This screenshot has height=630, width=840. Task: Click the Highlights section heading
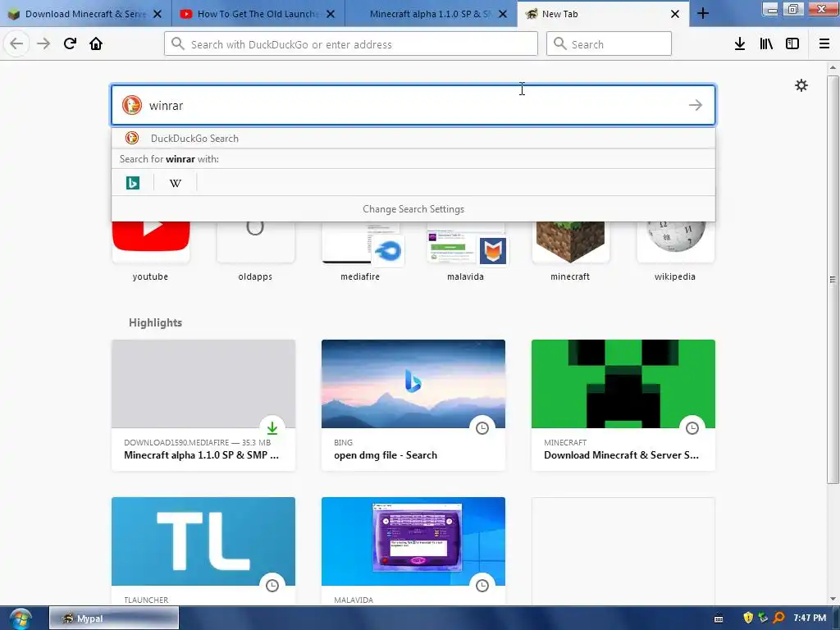pos(155,322)
